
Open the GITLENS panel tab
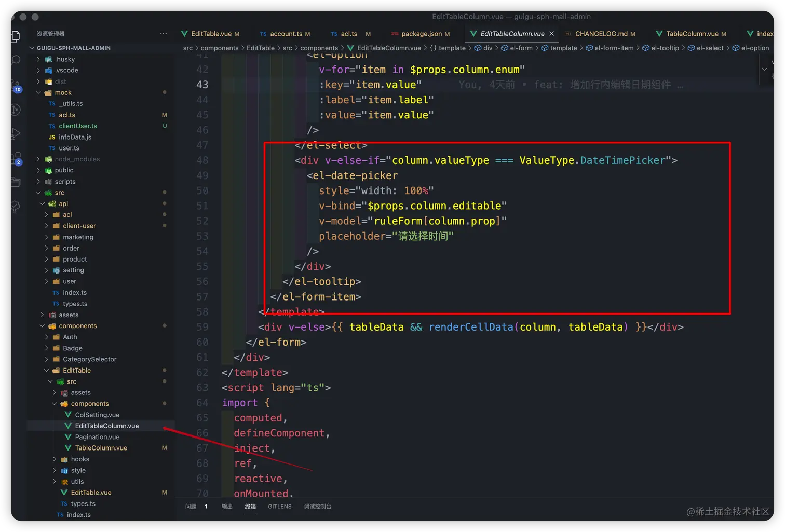coord(279,507)
